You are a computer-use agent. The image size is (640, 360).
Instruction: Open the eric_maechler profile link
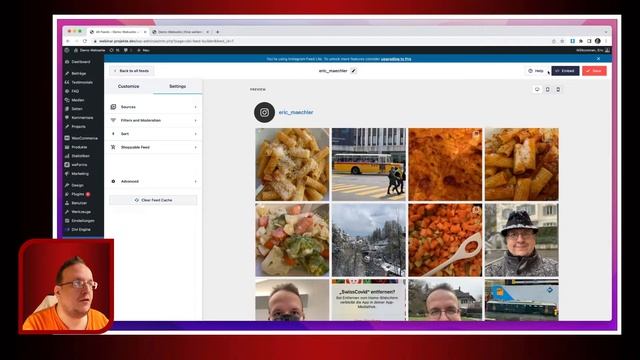point(296,112)
